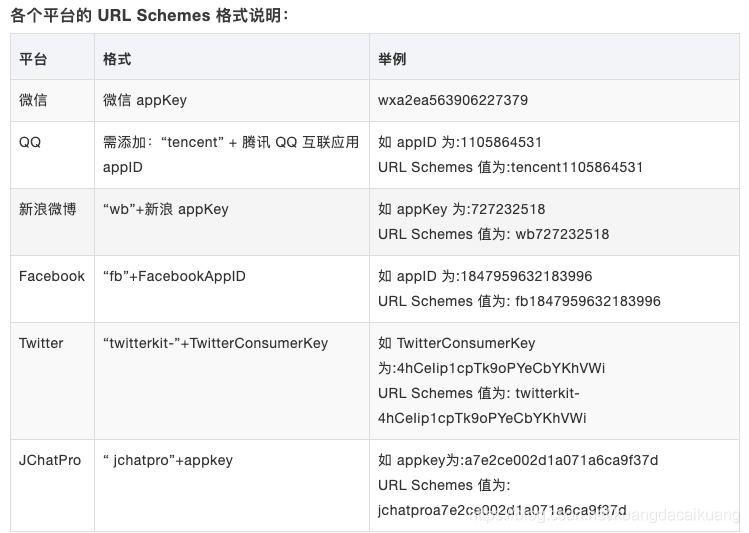This screenshot has width=749, height=533.
Task: Click the "jchatpro"+appkey format cell
Action: coord(168,460)
